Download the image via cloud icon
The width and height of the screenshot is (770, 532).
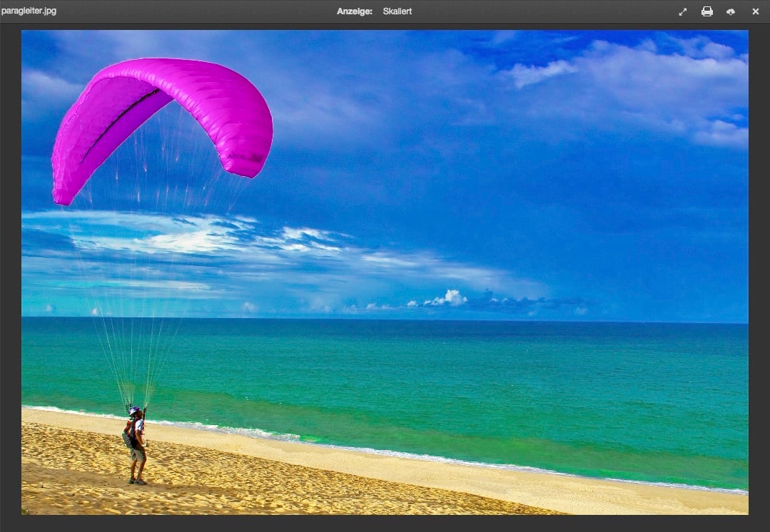731,12
